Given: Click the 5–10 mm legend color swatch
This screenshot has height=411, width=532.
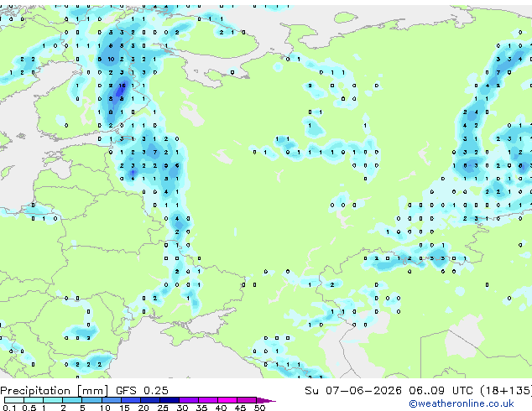Looking at the screenshot, I should click(91, 400).
